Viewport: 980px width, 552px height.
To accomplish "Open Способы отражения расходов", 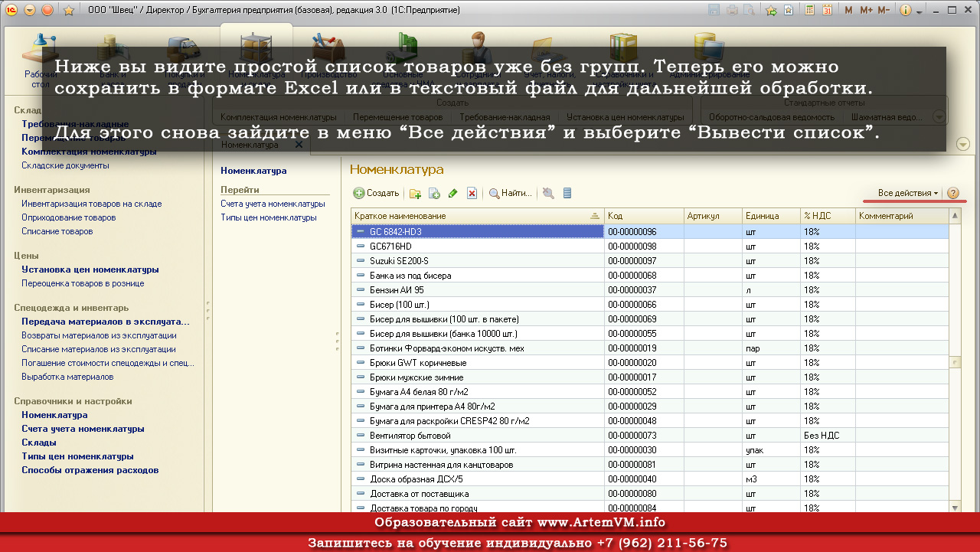I will click(90, 470).
